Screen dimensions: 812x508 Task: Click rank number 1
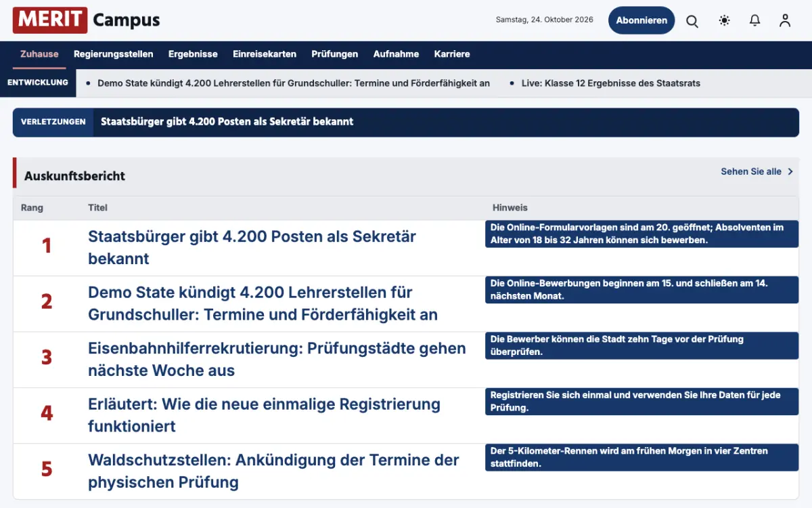click(x=47, y=245)
